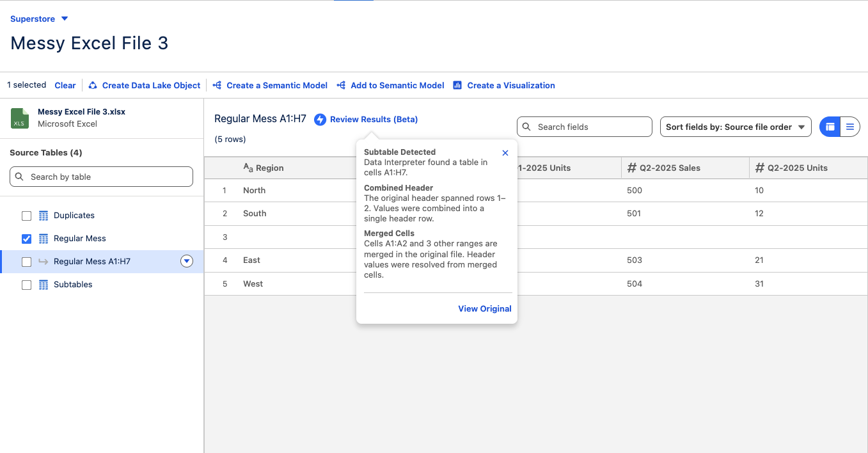868x453 pixels.
Task: Focus the Search by table field
Action: pyautogui.click(x=101, y=177)
